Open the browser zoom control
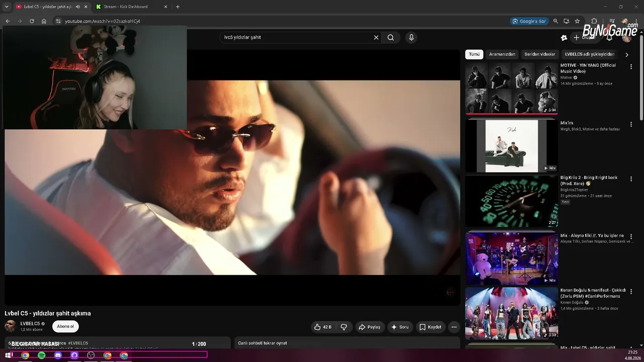 (x=555, y=21)
